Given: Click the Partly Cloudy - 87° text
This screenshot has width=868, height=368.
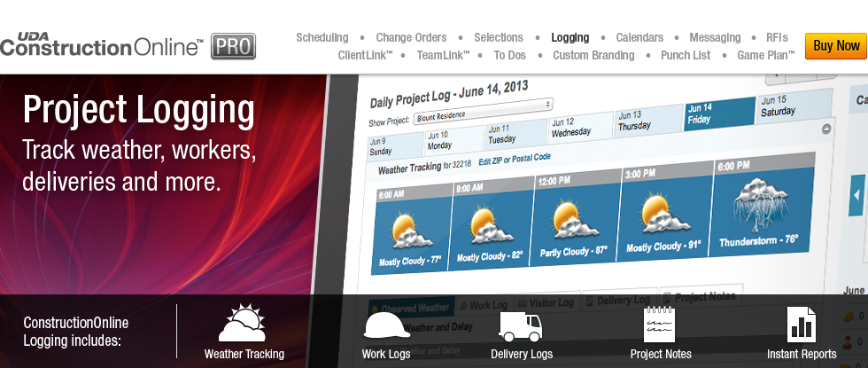Looking at the screenshot, I should pyautogui.click(x=574, y=252).
